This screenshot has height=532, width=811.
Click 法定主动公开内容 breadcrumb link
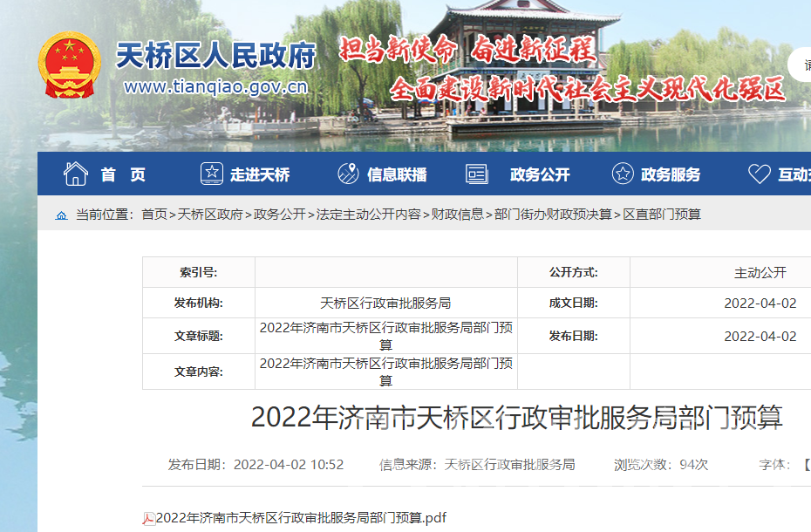click(368, 215)
